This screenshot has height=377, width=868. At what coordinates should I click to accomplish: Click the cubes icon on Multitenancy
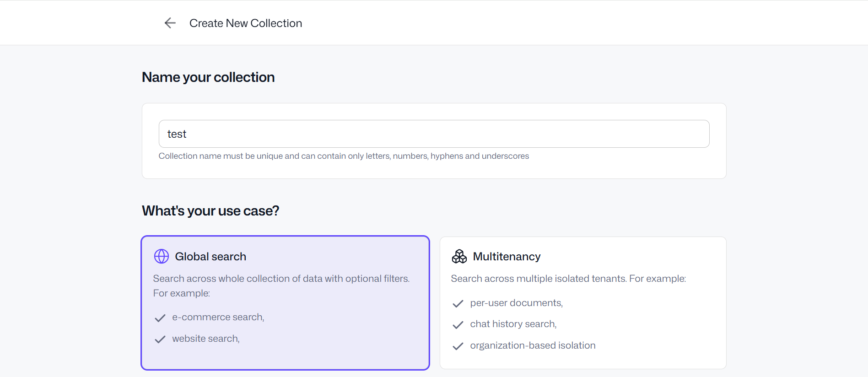click(459, 256)
